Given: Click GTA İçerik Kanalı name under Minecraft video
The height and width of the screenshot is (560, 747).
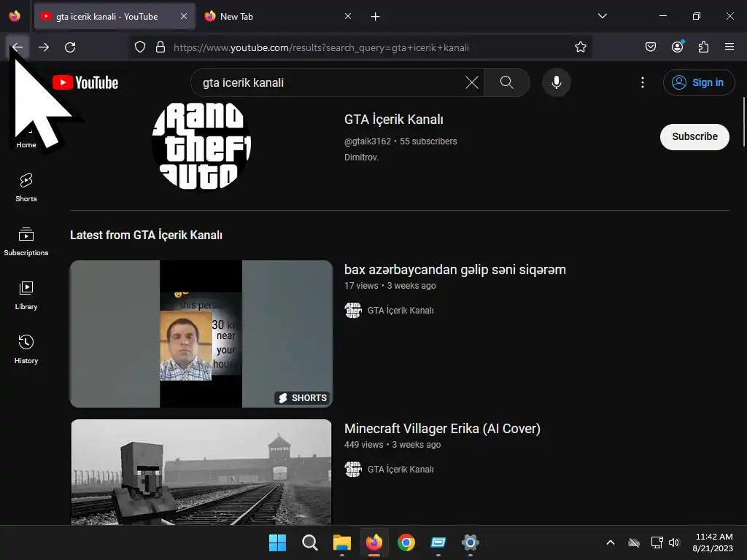Looking at the screenshot, I should point(400,470).
